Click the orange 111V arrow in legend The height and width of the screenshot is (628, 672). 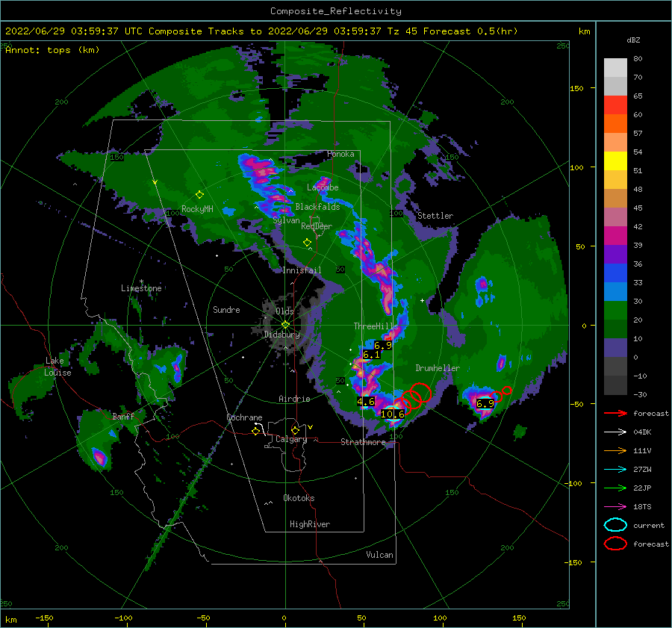[x=615, y=450]
